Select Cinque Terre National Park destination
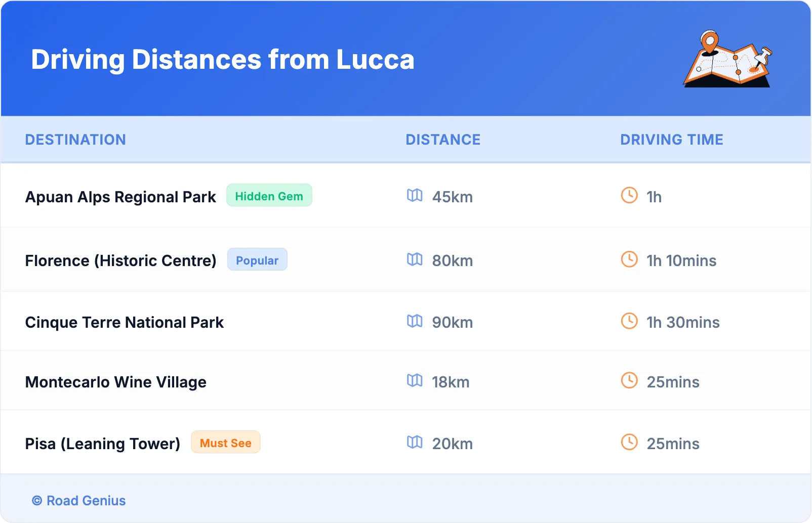Screen dimensions: 812x523 (x=125, y=322)
